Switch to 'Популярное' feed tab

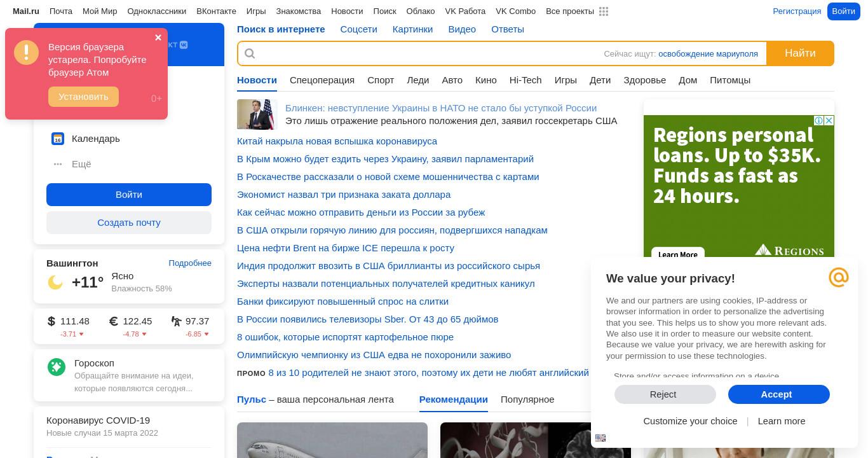(527, 399)
